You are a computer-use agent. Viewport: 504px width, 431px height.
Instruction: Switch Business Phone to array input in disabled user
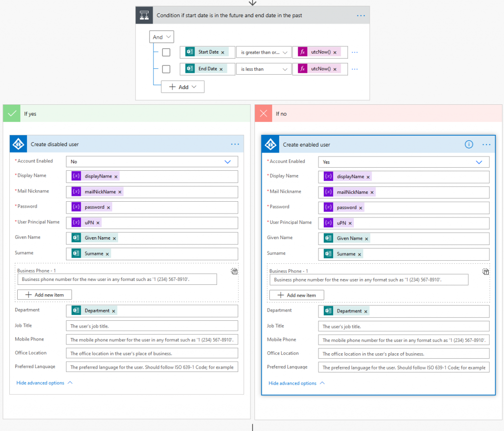(x=234, y=271)
